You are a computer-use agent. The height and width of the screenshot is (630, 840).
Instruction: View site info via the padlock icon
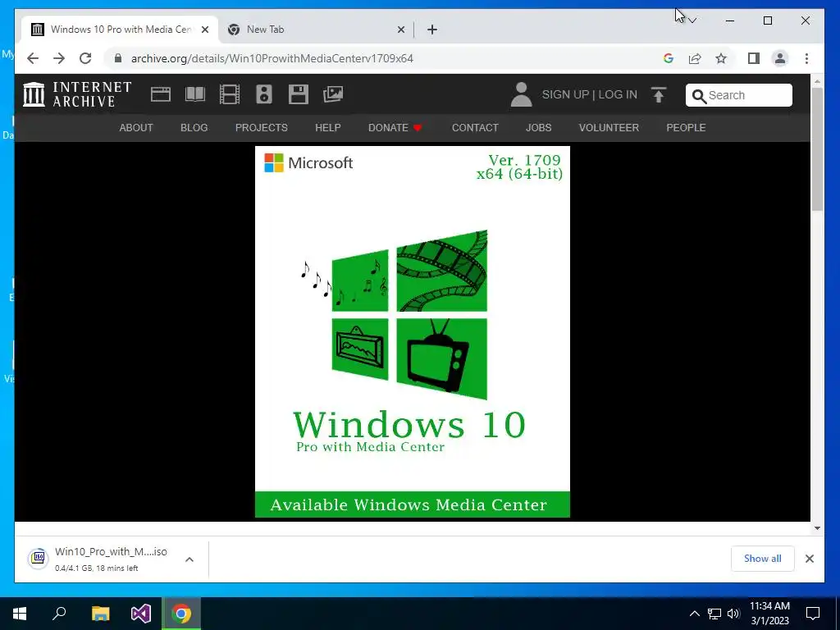coord(118,58)
